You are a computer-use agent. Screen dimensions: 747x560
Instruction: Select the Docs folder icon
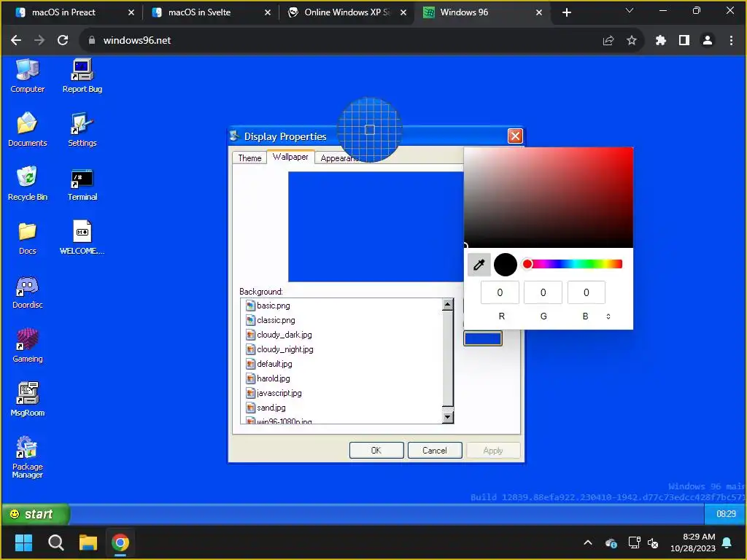27,238
